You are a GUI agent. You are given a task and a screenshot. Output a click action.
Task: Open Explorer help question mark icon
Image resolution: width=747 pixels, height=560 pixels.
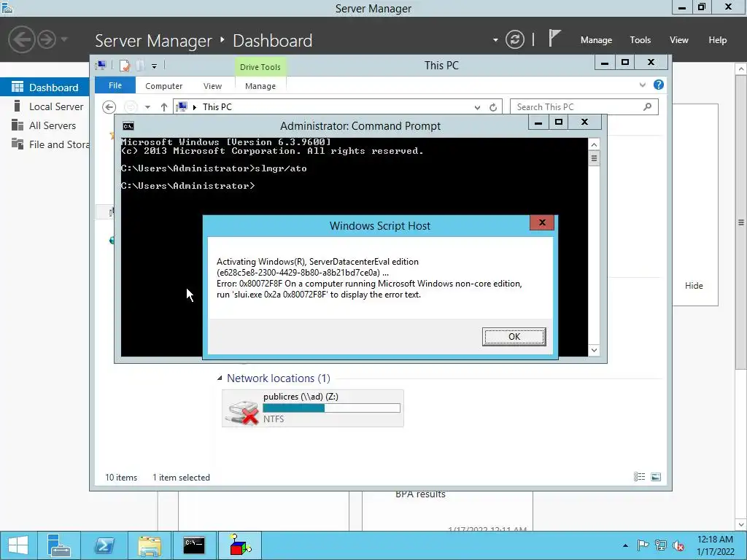(659, 85)
